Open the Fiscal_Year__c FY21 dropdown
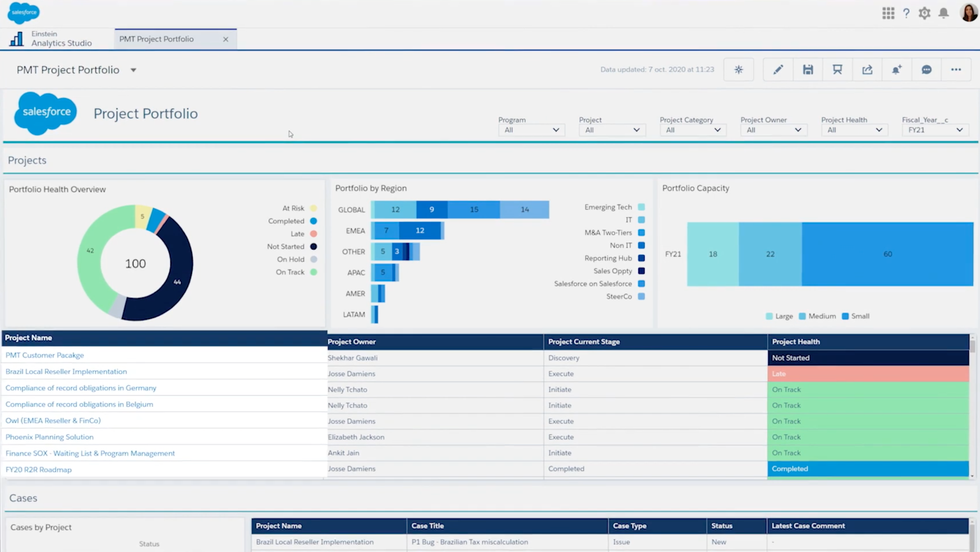Screen dimensions: 980x552 (935, 130)
